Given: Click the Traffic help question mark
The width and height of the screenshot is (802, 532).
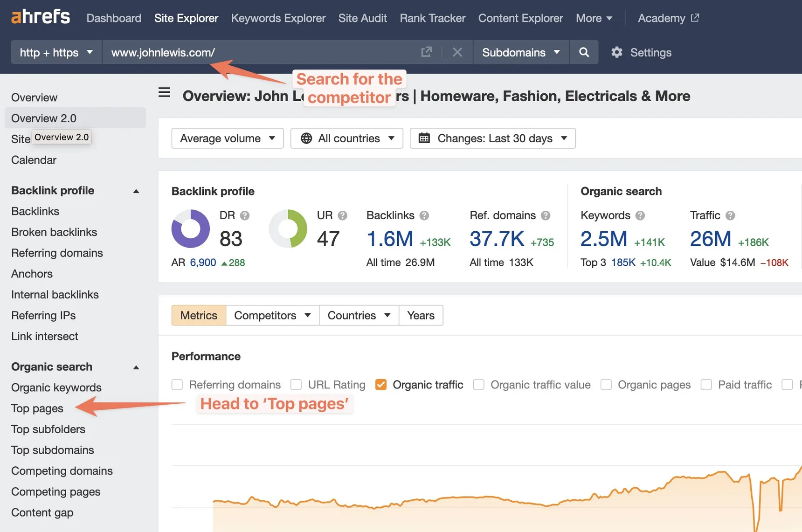Looking at the screenshot, I should coord(730,215).
